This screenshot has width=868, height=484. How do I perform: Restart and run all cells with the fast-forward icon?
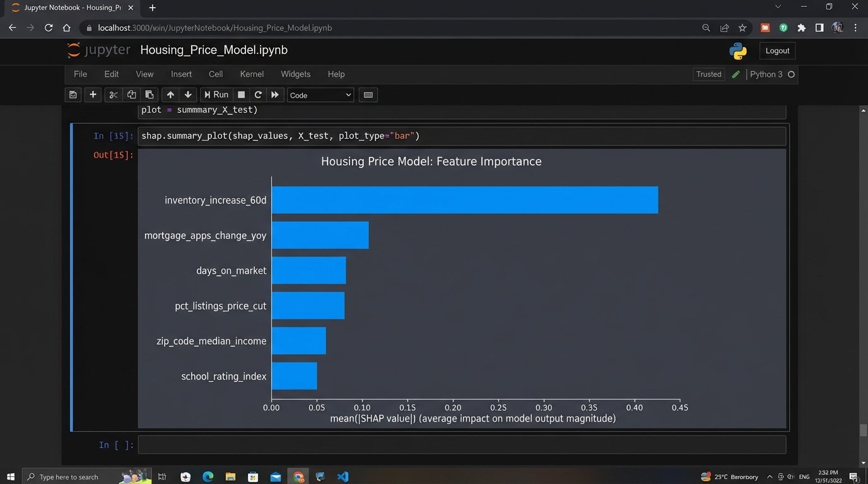274,95
